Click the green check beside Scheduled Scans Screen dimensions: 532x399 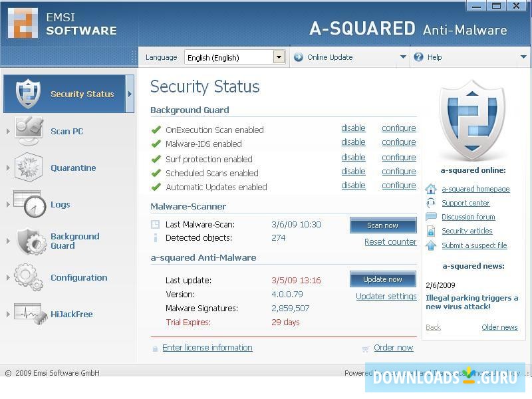click(156, 173)
